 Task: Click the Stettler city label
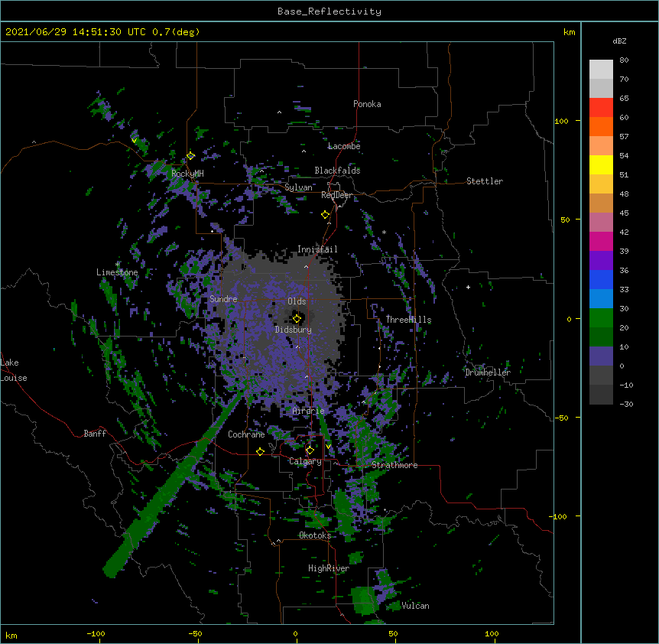(485, 181)
